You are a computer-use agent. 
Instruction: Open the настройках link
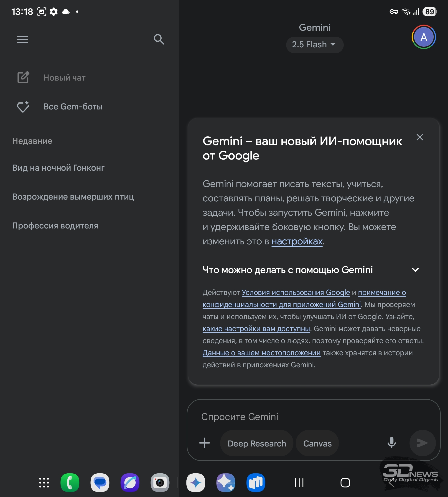tap(297, 241)
